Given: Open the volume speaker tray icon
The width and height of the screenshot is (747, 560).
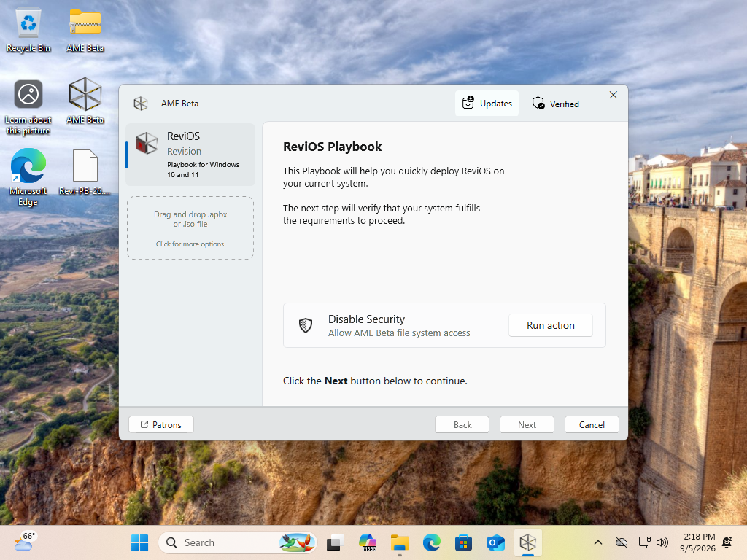Looking at the screenshot, I should [x=662, y=542].
